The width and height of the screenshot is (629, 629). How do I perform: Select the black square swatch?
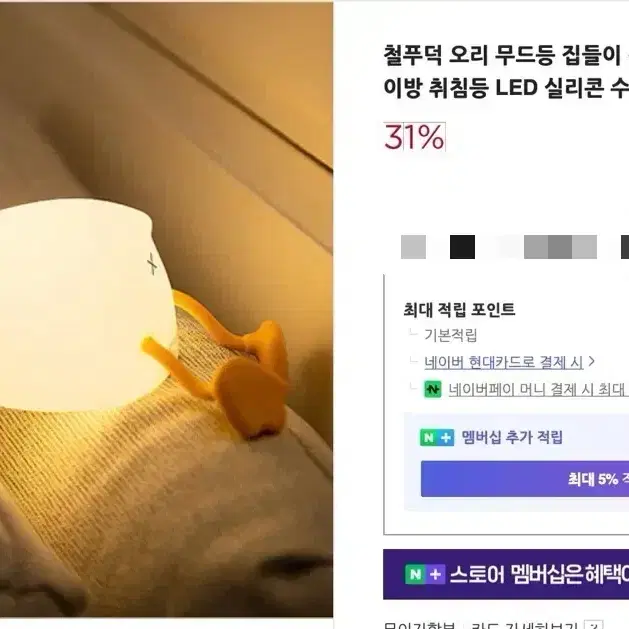(462, 247)
